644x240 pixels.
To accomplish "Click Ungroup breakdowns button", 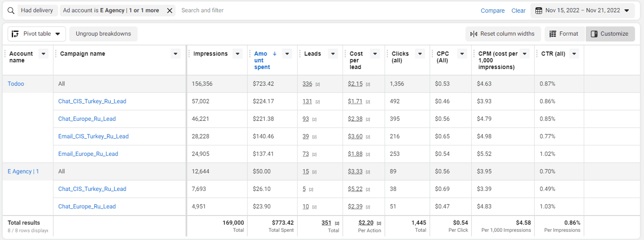I will pos(103,34).
